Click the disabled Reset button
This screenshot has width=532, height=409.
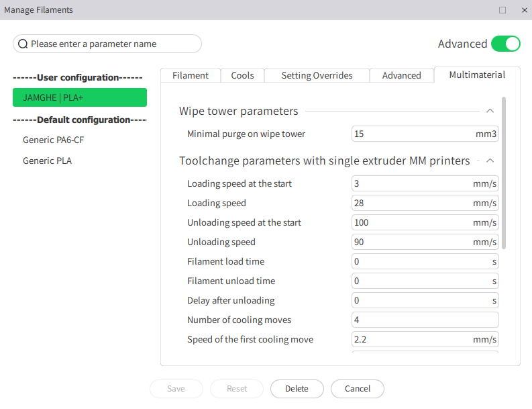tap(237, 389)
